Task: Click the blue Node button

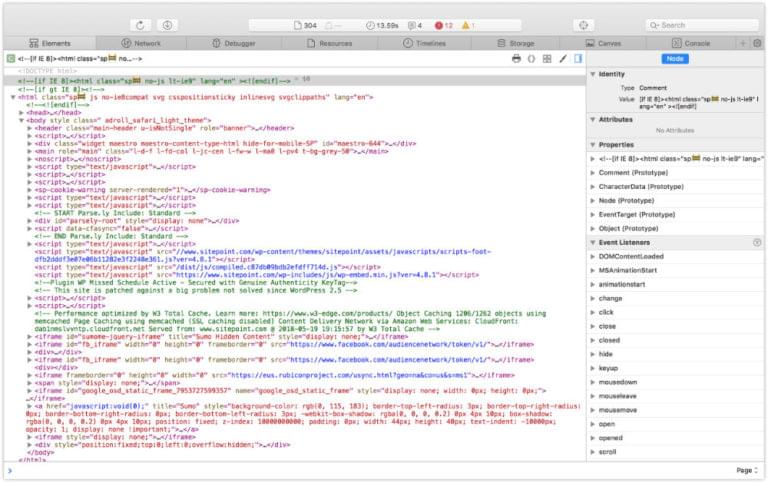Action: [x=676, y=59]
